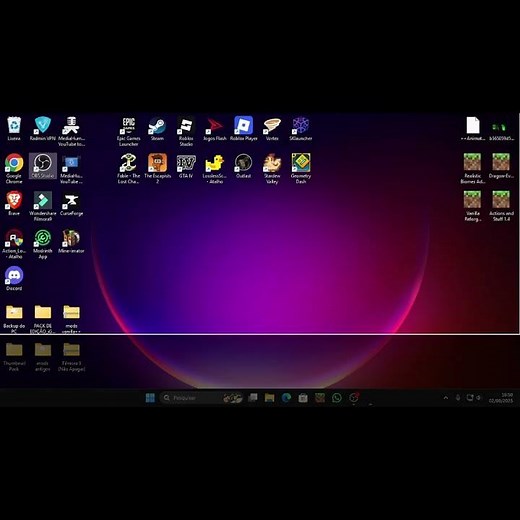Open the Vortex shortcut
520x520 pixels.
pyautogui.click(x=272, y=128)
